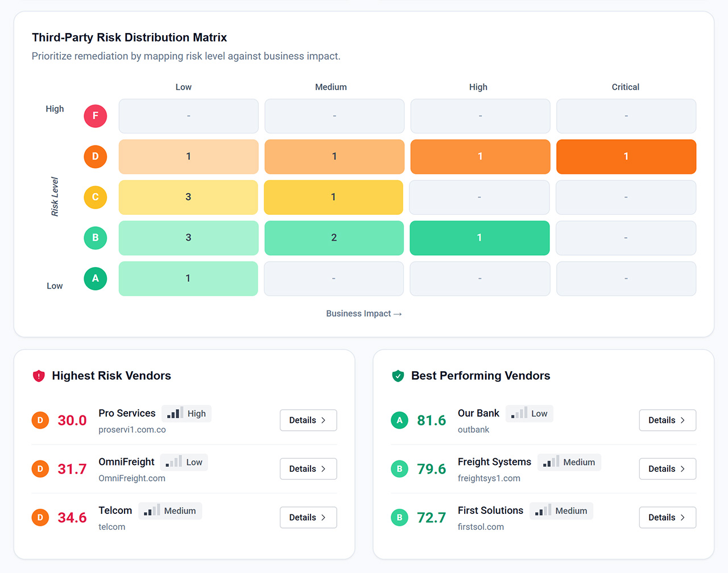
Task: Select the C-level Low impact cell
Action: pyautogui.click(x=188, y=197)
